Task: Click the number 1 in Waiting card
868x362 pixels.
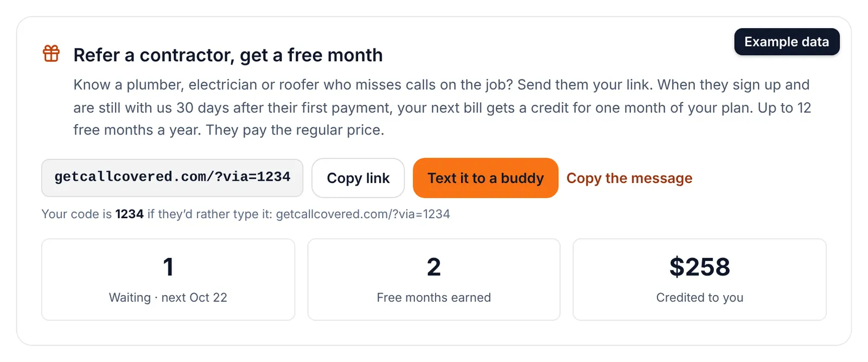Action: coord(168,267)
